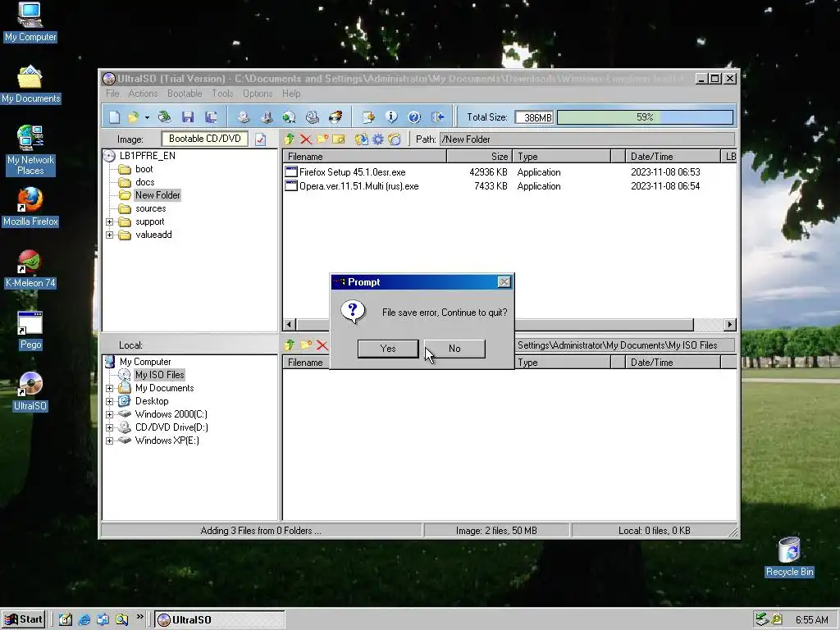Expand Windows XP(E:) drive node
Viewport: 840px width, 630px height.
[x=110, y=441]
